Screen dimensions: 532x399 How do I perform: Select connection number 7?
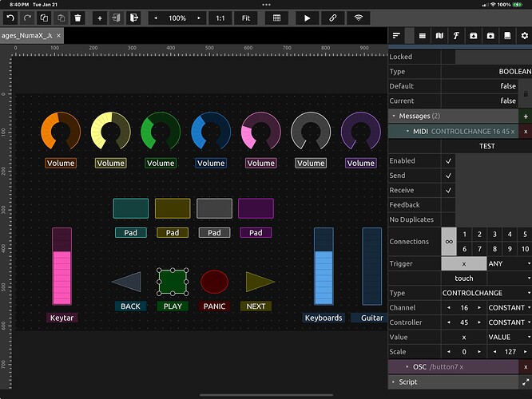click(479, 249)
